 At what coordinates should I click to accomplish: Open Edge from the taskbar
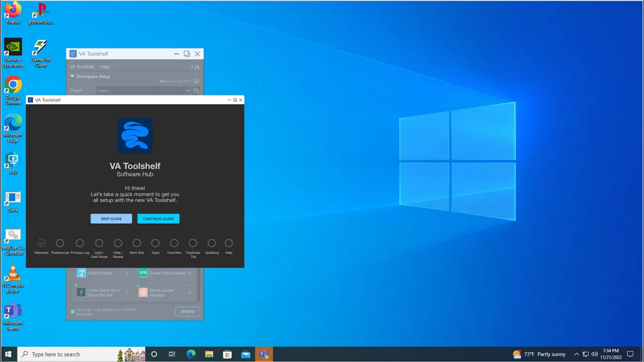(x=191, y=354)
